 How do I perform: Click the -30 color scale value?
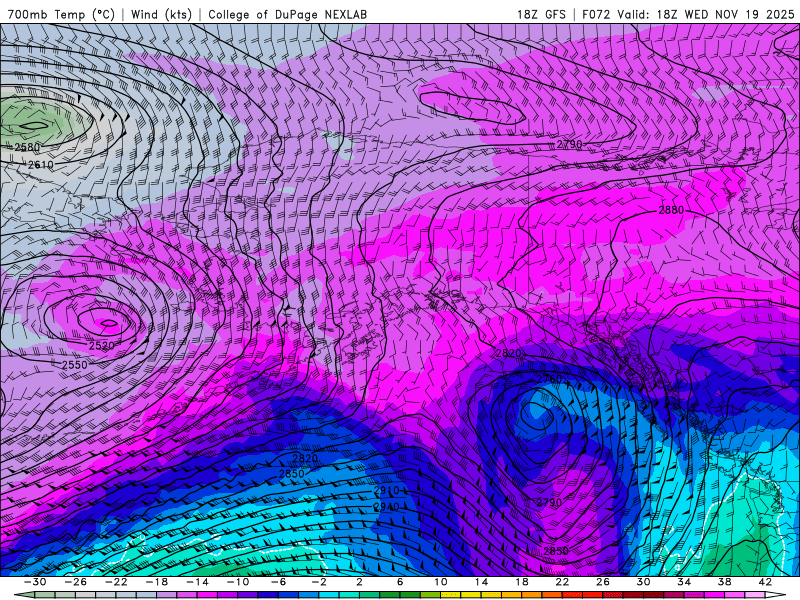(x=35, y=582)
